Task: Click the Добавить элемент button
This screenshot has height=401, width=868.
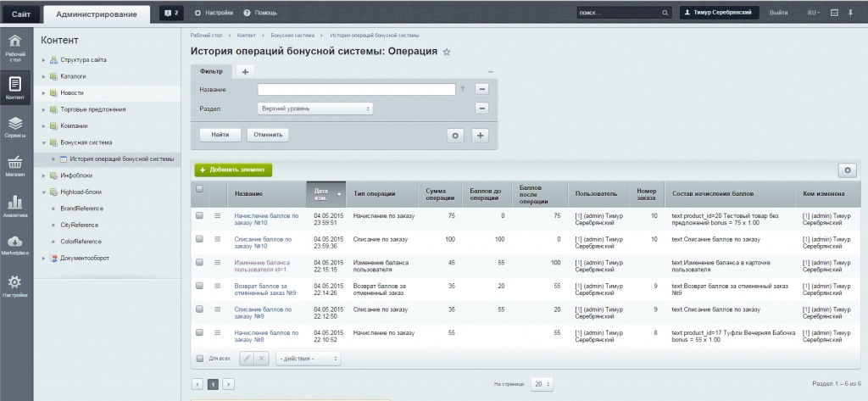Action: coord(233,170)
